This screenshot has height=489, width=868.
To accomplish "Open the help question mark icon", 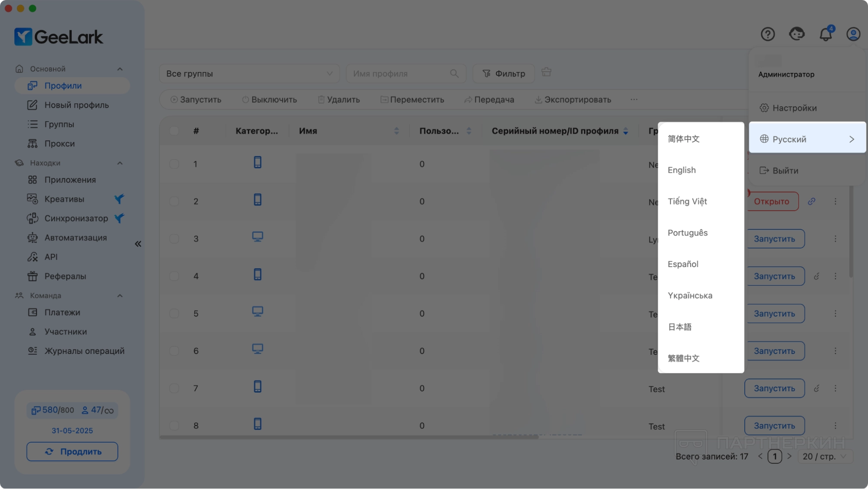I will click(767, 34).
